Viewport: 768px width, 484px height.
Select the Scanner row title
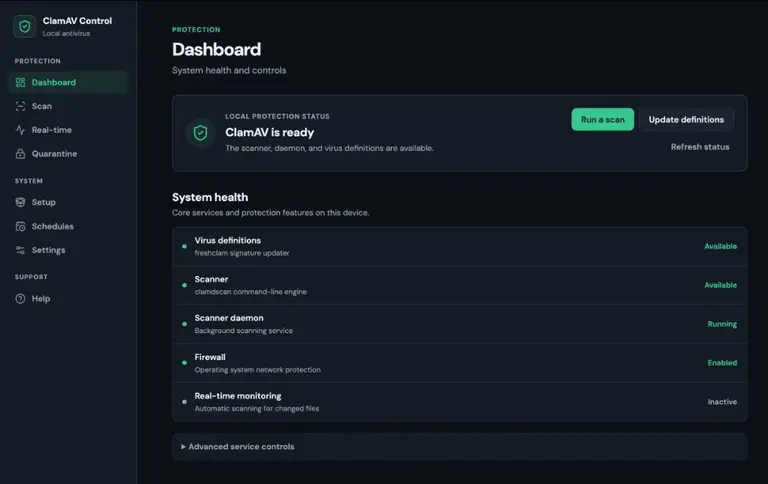tap(212, 279)
